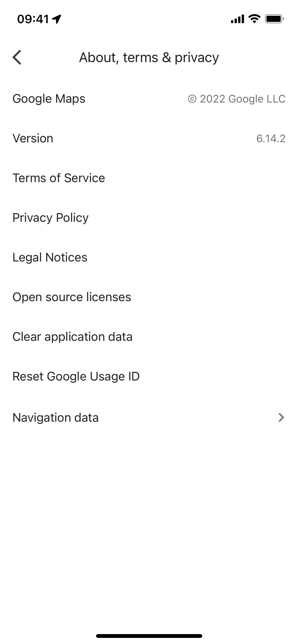Select Clear application data
This screenshot has width=298, height=644.
pos(73,337)
